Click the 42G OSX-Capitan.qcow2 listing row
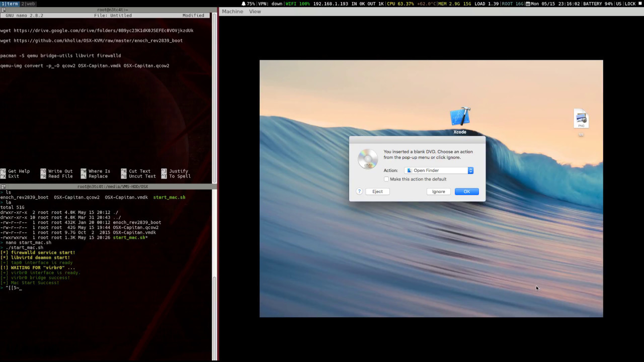Screen dimensions: 644x362 pos(79,227)
